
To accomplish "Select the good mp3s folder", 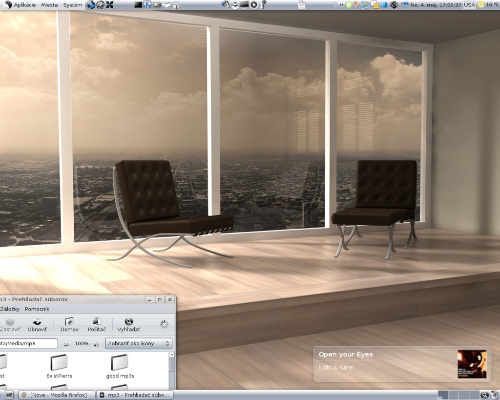I will (x=120, y=366).
